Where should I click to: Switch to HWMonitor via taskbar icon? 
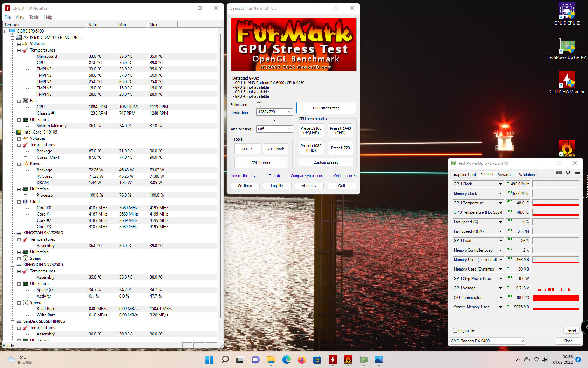tap(333, 360)
